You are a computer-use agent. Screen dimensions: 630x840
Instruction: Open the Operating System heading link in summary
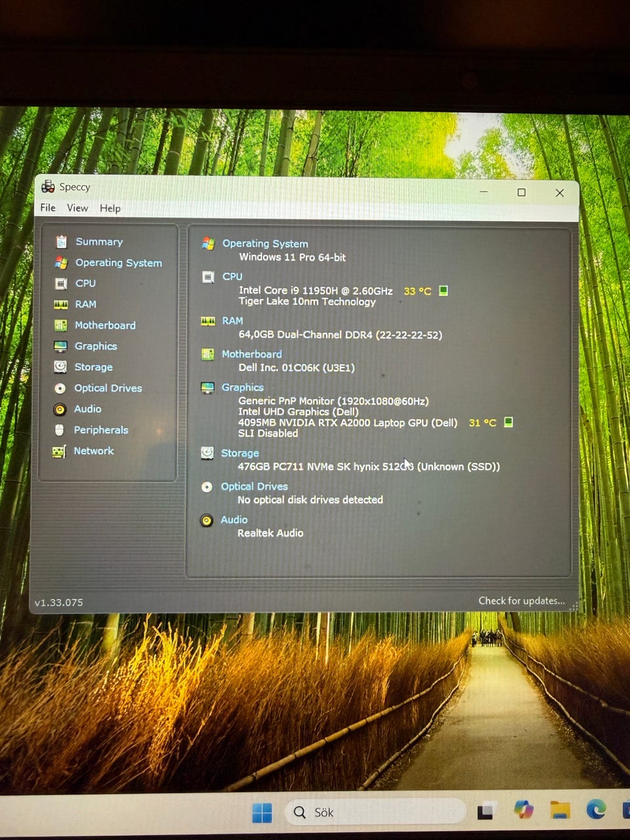tap(265, 243)
